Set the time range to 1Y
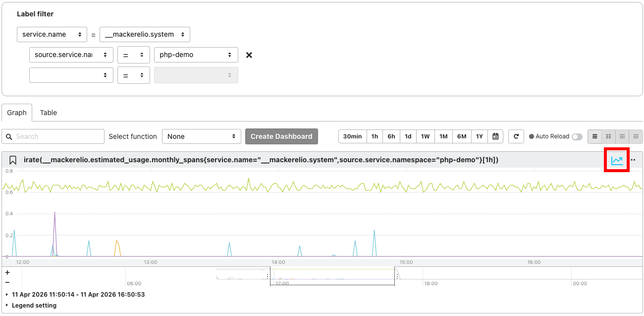Screen dimensions: 644x316 pyautogui.click(x=480, y=136)
